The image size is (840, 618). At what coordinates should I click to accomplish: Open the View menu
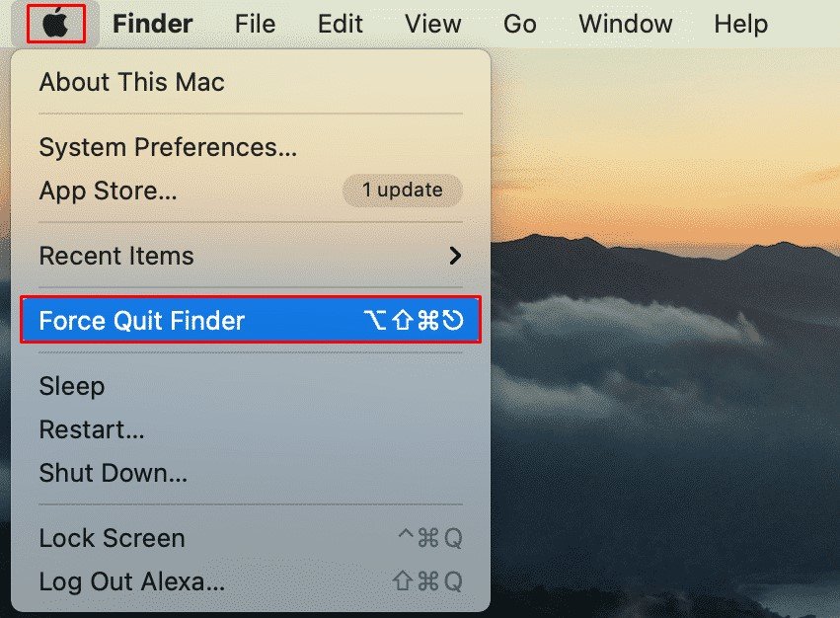tap(432, 24)
